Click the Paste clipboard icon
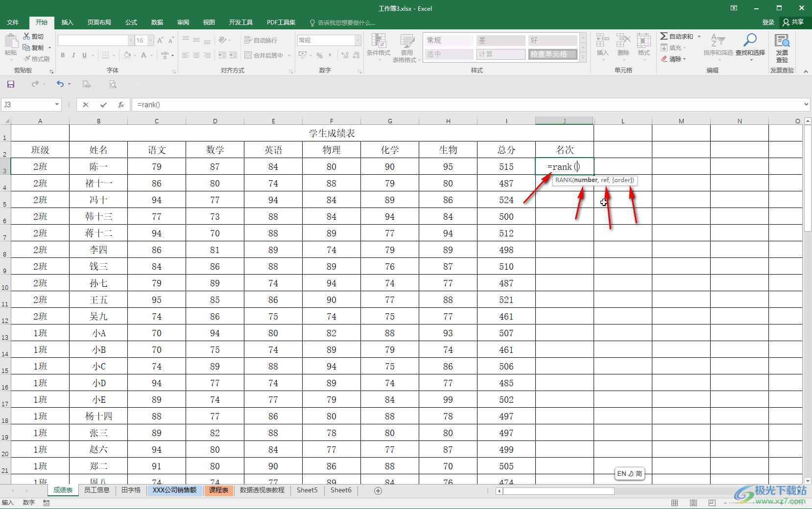The height and width of the screenshot is (509, 812). pyautogui.click(x=10, y=41)
